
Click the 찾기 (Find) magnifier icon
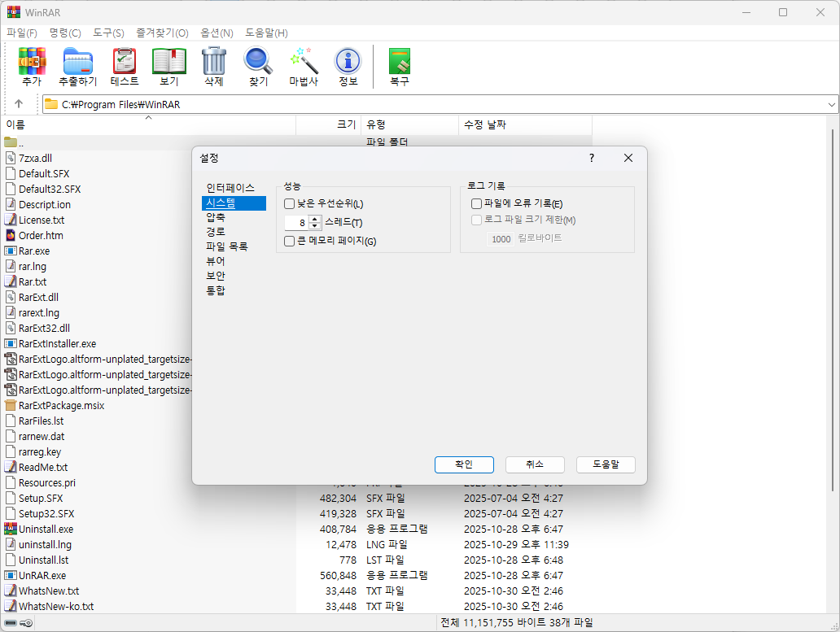[x=258, y=61]
